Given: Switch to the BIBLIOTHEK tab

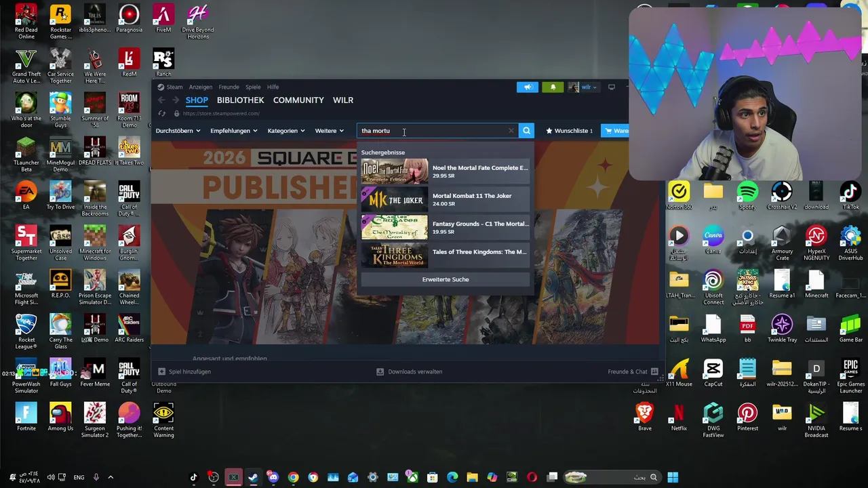Looking at the screenshot, I should coord(240,100).
